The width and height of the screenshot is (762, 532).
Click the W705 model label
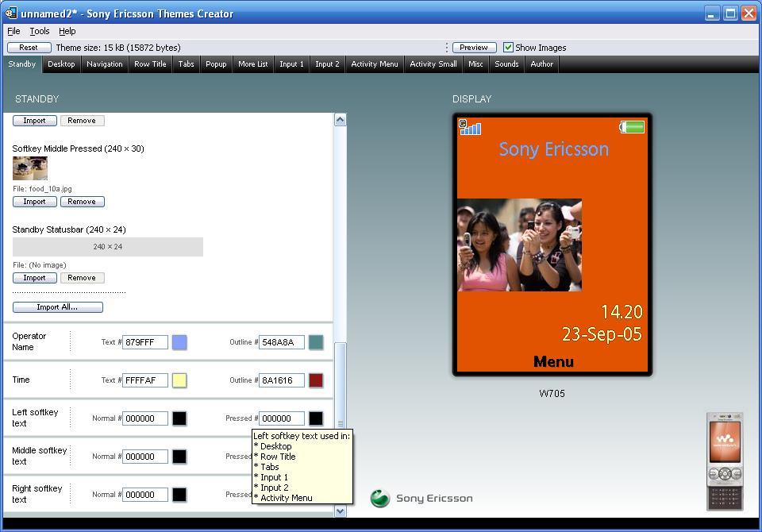click(x=552, y=393)
